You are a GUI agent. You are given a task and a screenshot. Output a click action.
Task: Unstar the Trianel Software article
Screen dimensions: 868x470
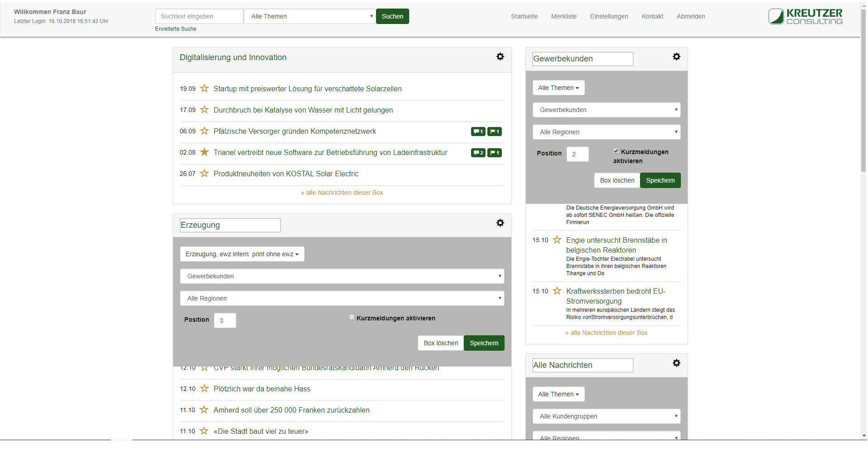click(204, 152)
